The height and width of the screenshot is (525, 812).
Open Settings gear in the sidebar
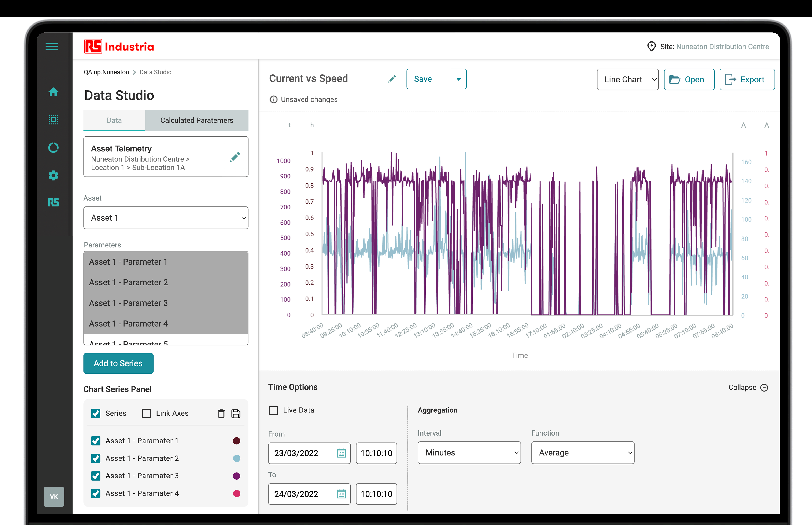tap(53, 176)
